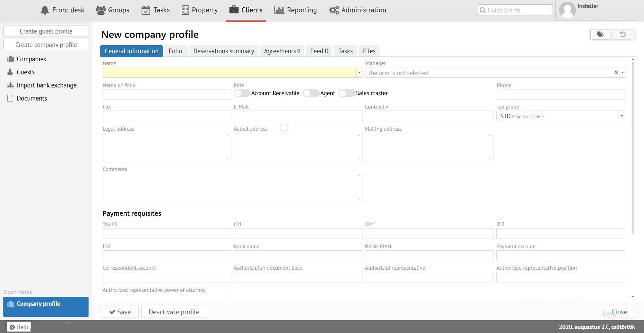
Task: Open the Reservations summary tab
Action: [224, 51]
